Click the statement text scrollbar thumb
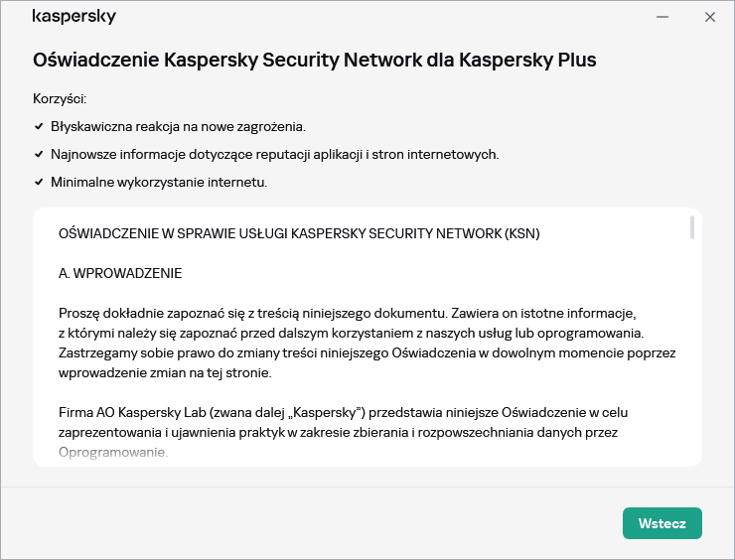 click(691, 226)
